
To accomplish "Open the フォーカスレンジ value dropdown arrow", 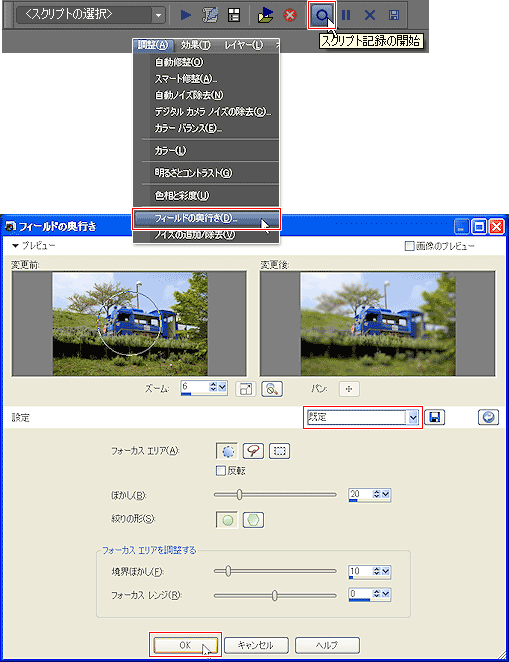I will (x=385, y=594).
